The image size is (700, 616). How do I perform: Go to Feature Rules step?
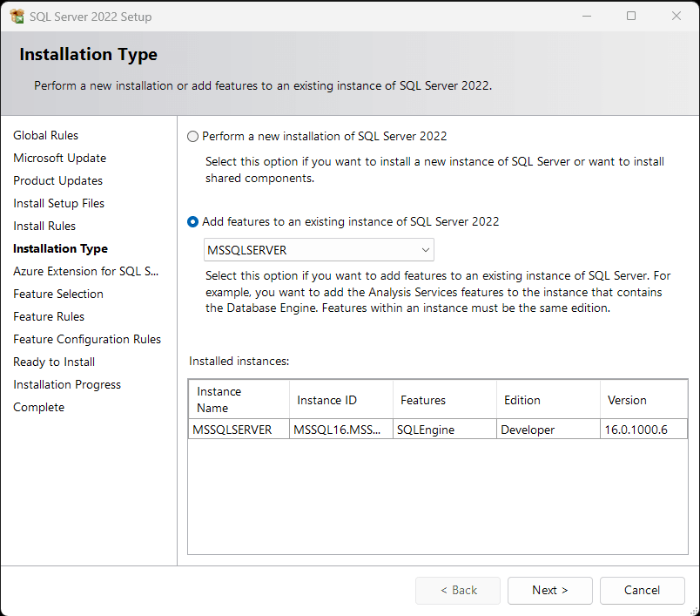coord(49,316)
